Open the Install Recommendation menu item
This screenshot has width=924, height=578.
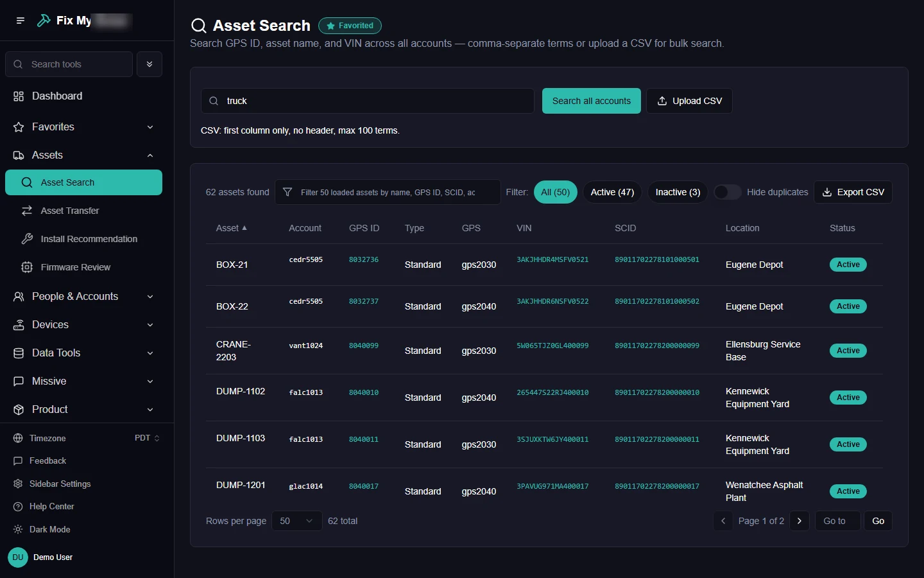[x=83, y=239]
